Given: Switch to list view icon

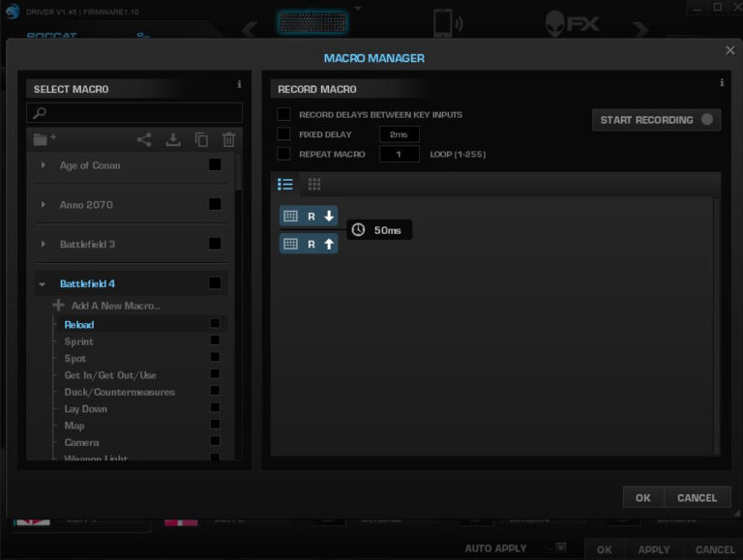Looking at the screenshot, I should coord(285,185).
